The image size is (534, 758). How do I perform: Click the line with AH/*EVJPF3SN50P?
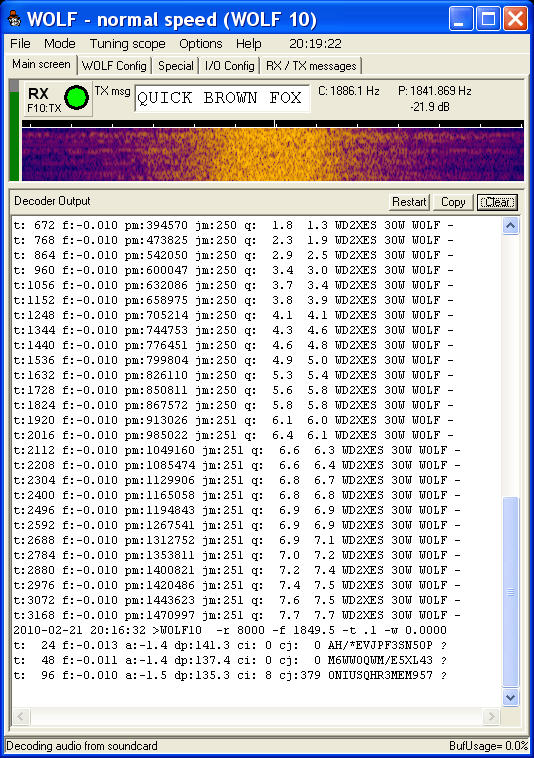230,645
